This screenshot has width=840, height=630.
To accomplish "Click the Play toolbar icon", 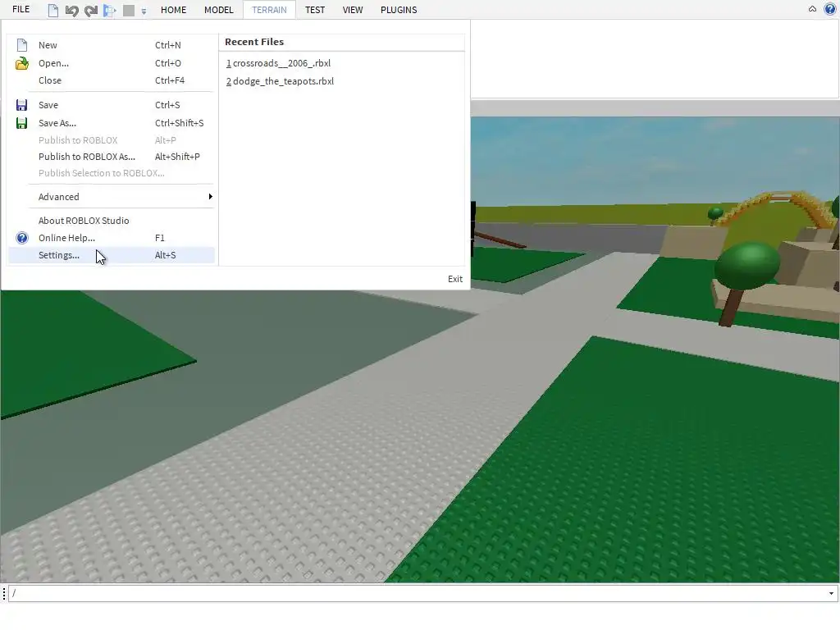I will pos(110,10).
